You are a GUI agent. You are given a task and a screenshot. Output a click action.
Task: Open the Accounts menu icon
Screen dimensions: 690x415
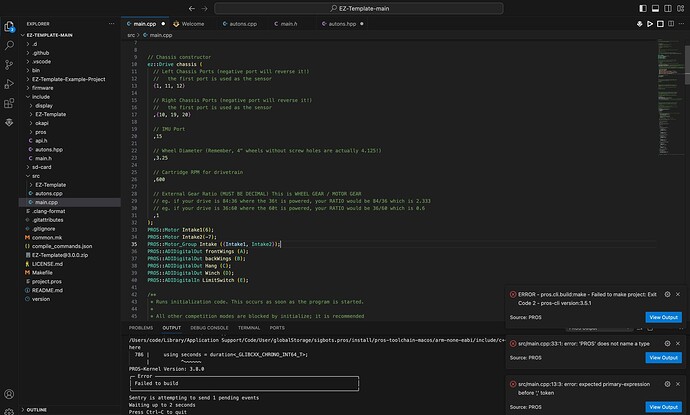[9, 394]
